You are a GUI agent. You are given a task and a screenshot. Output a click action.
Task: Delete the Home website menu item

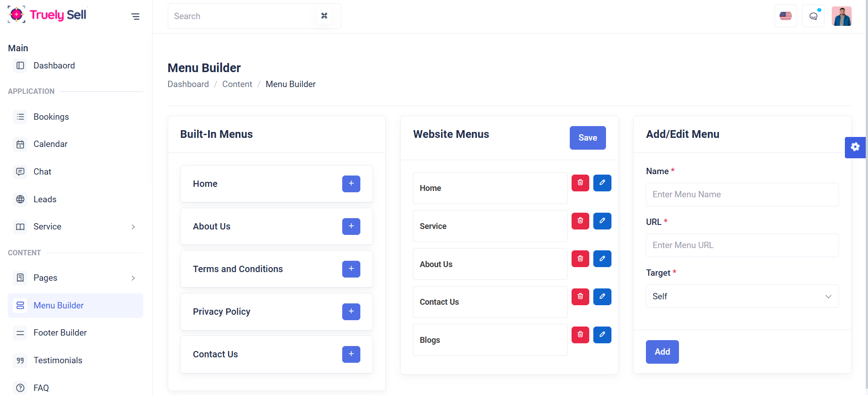pos(580,183)
